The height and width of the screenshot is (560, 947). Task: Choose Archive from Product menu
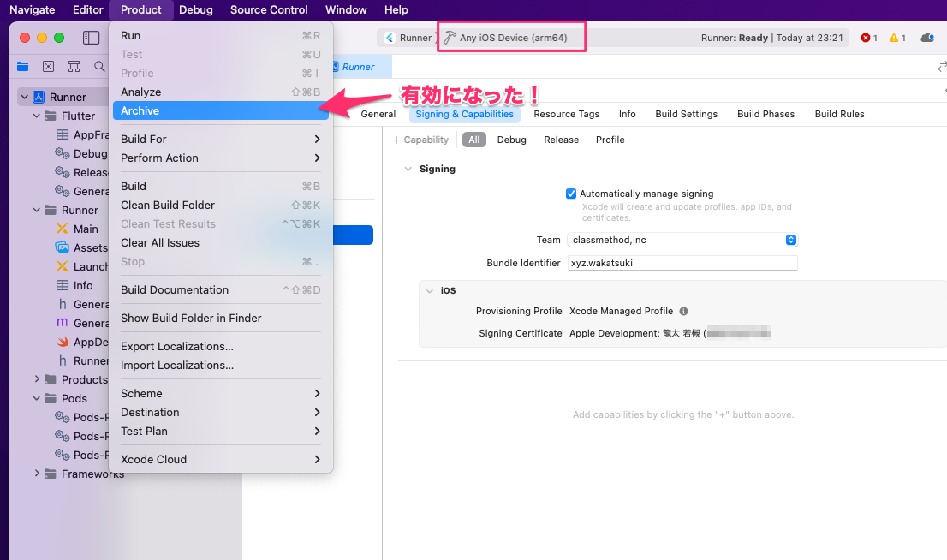click(220, 110)
